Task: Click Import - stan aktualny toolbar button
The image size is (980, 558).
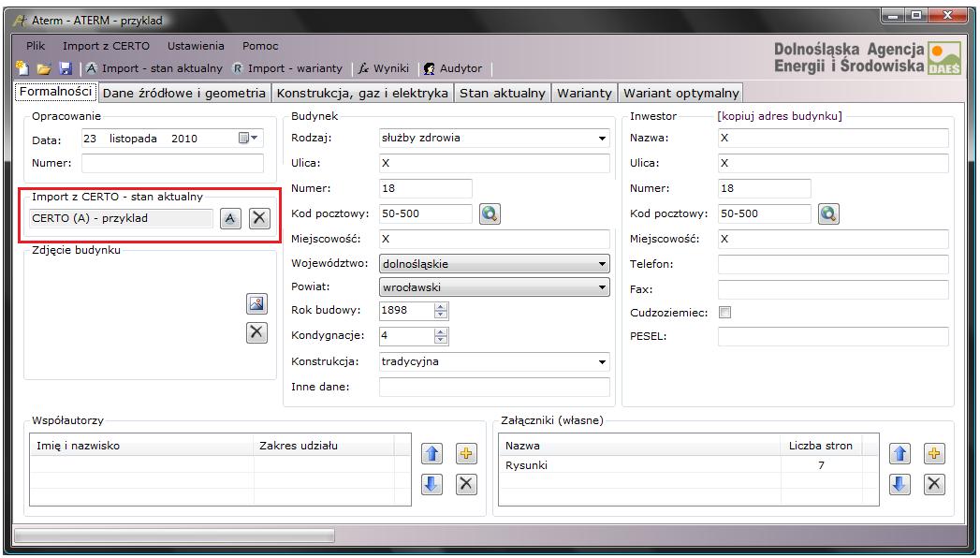Action: pyautogui.click(x=154, y=68)
